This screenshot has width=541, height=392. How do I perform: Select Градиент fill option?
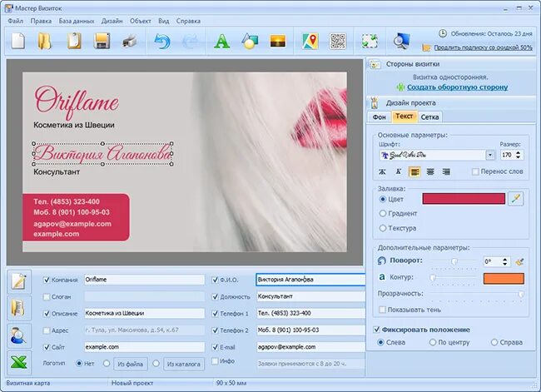[x=382, y=214]
